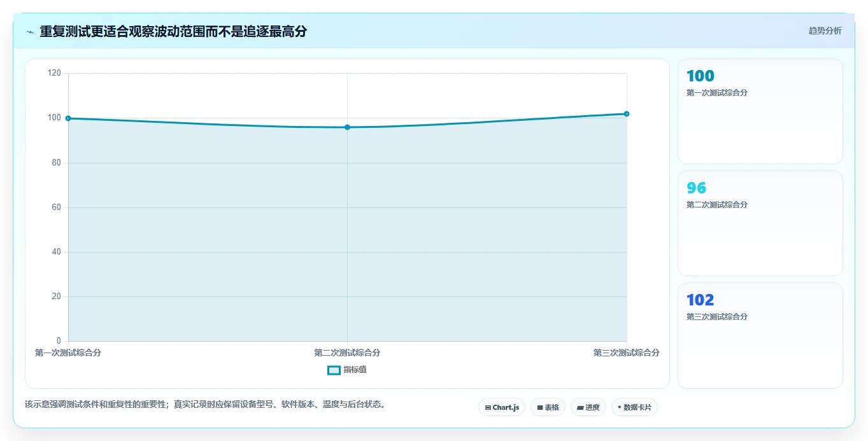Click the 表格 tag chip
This screenshot has height=441, width=868.
[548, 407]
